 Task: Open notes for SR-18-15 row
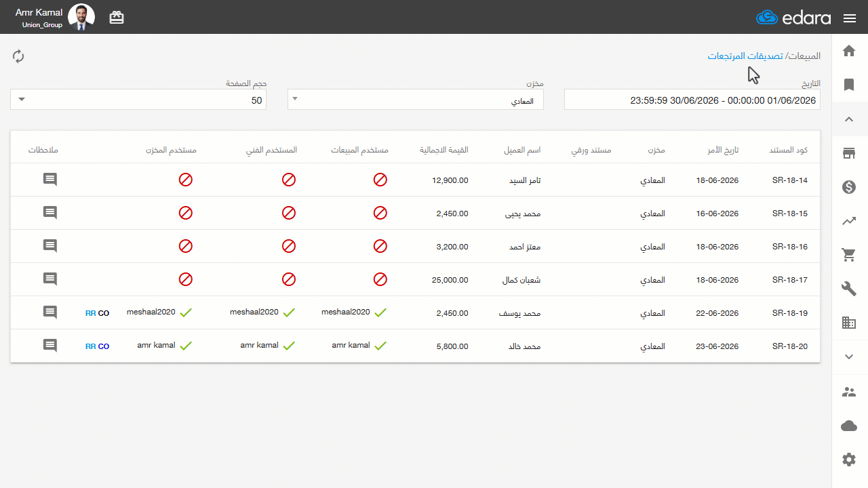(x=50, y=213)
